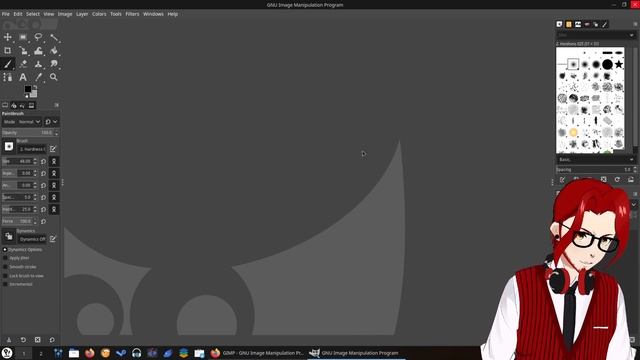Screen dimensions: 640x360
Task: Select the Warp Transform tool
Action: coord(38,51)
